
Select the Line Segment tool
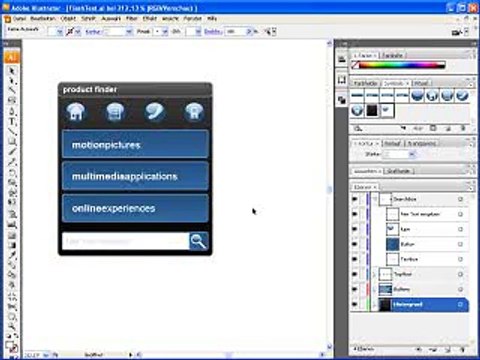coord(12,131)
